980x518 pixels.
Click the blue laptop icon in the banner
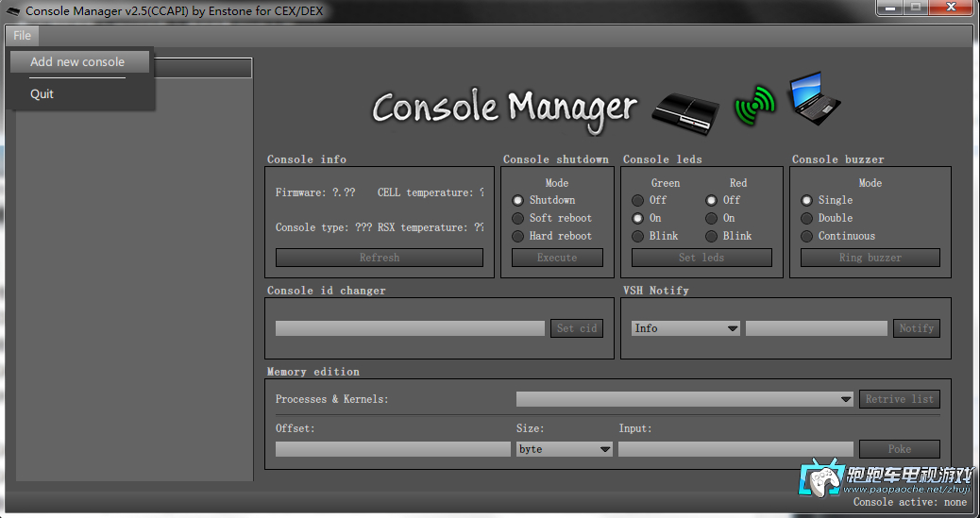pos(815,98)
